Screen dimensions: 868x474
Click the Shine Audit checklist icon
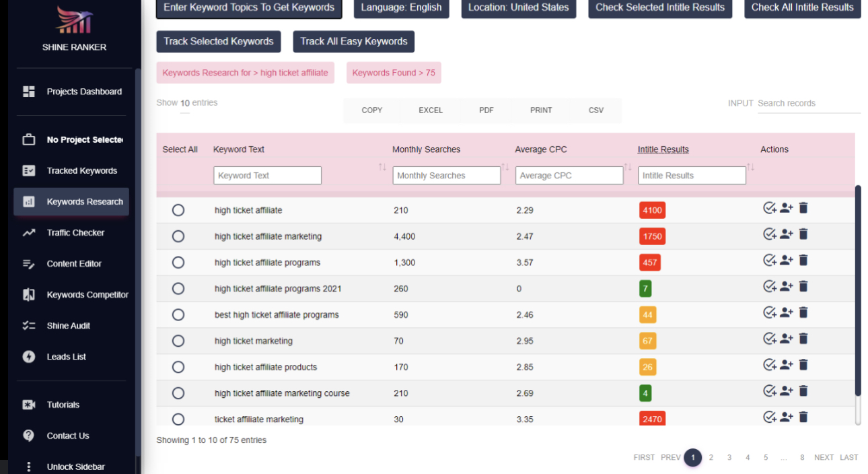click(x=29, y=326)
